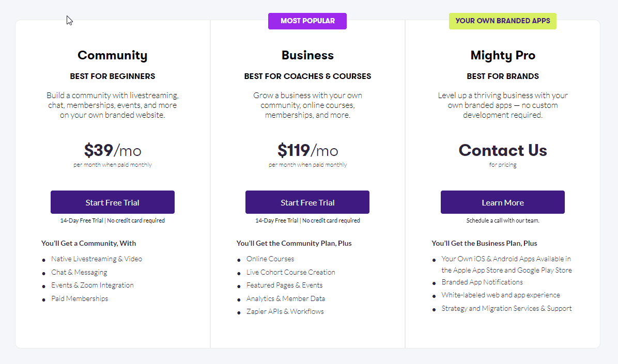Viewport: 618px width, 364px height.
Task: Select the Online Courses list item
Action: pyautogui.click(x=270, y=259)
